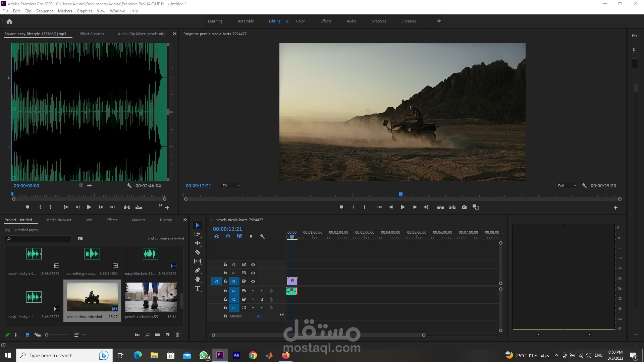Open Program monitor button editor plus
Image resolution: width=644 pixels, height=362 pixels.
pyautogui.click(x=615, y=208)
